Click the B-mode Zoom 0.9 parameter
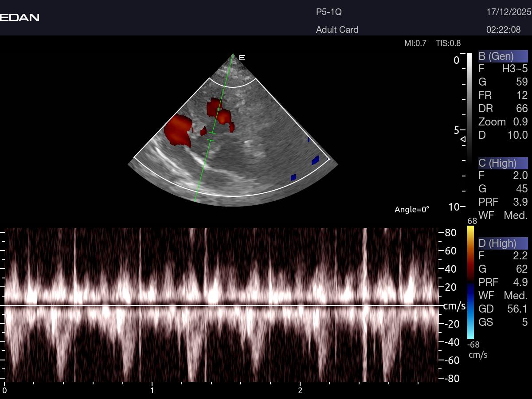Viewport: 532px width, 399px height. 503,122
